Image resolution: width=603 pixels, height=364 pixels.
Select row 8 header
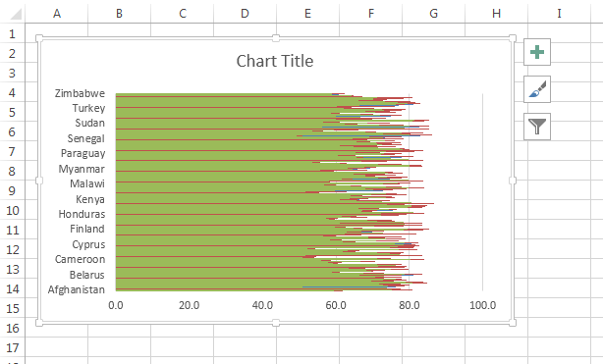[x=13, y=171]
